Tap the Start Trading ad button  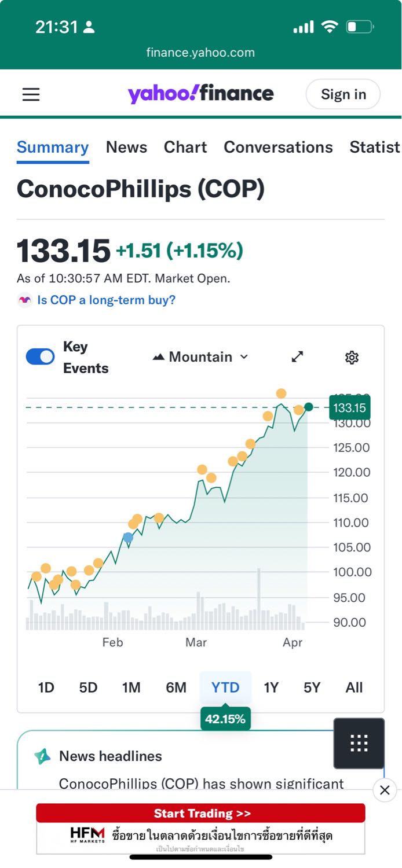coord(200,813)
